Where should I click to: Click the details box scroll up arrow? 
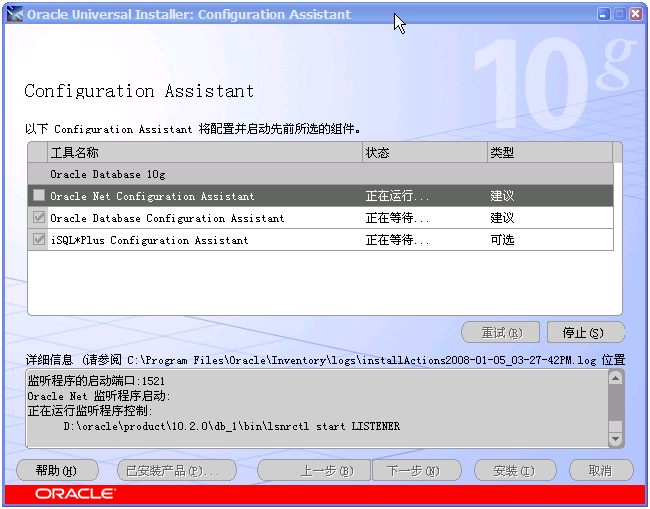pos(616,378)
